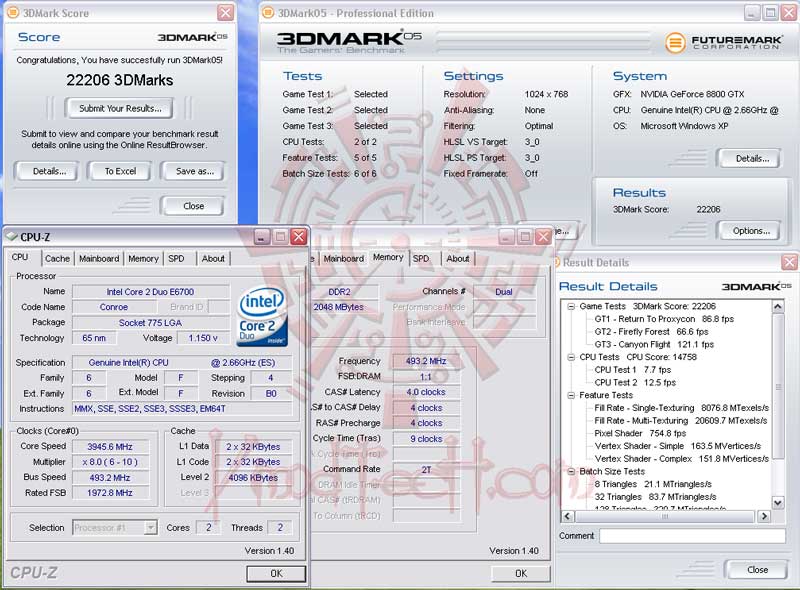
Task: Click the Result Details scroll up arrow
Action: click(778, 306)
